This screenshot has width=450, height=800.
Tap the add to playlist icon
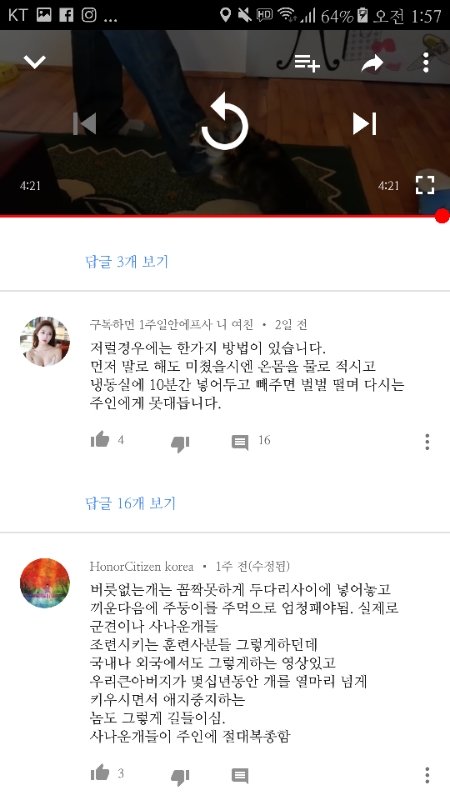307,63
